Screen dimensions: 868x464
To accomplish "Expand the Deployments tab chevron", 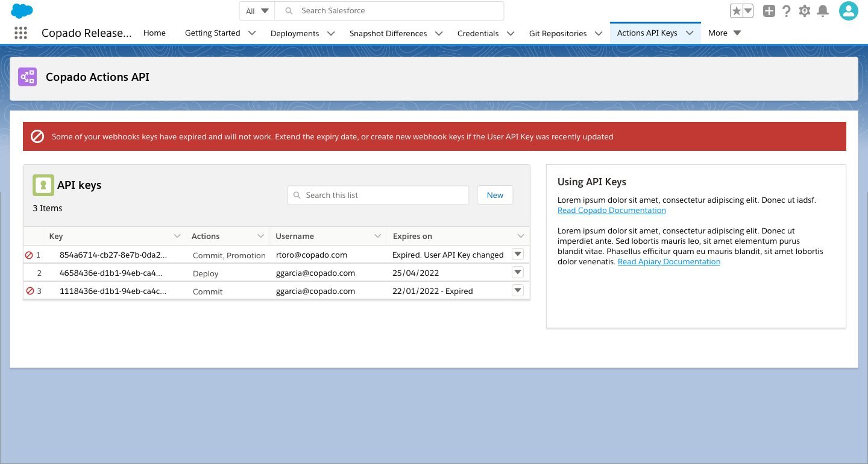I will [x=331, y=34].
